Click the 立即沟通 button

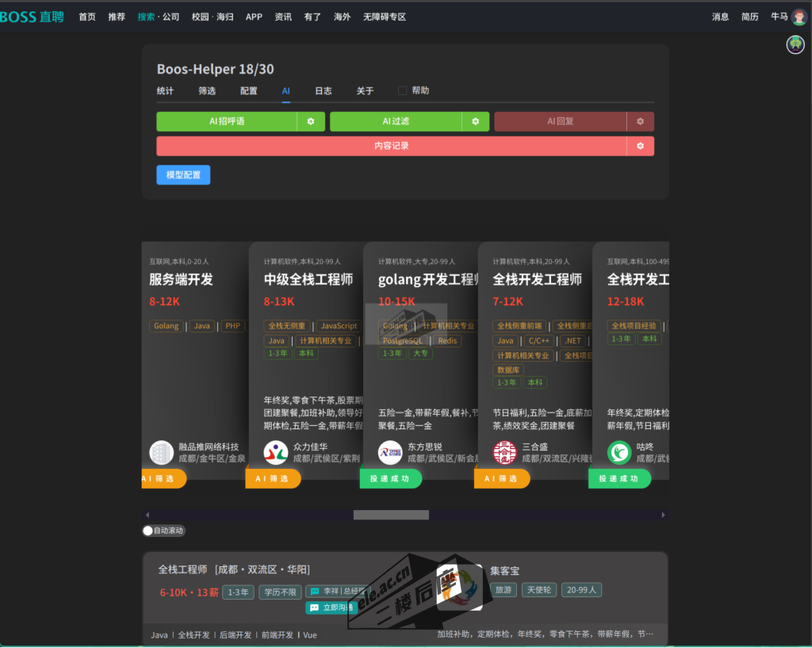(x=331, y=608)
